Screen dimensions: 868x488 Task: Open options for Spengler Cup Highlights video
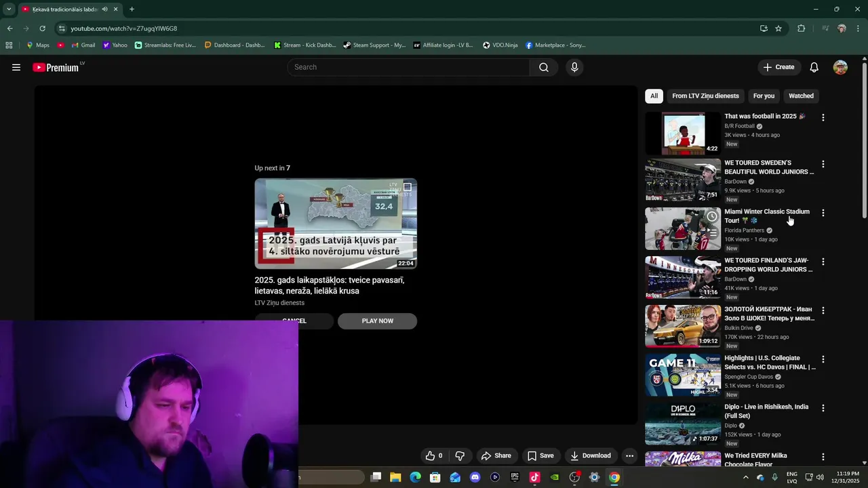pyautogui.click(x=823, y=359)
